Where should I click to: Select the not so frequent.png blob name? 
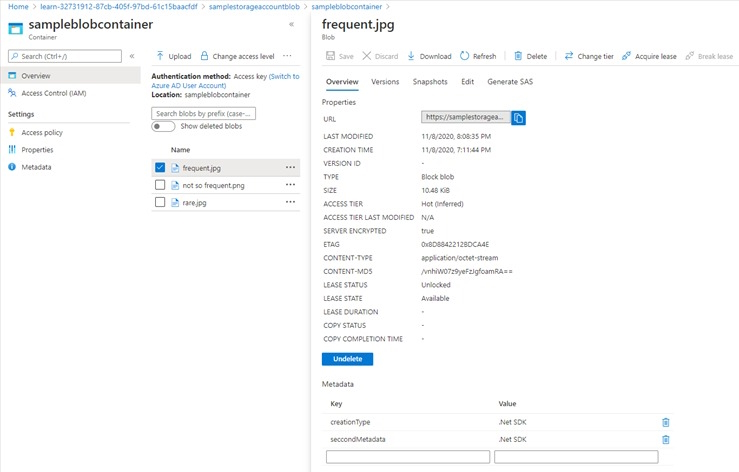pyautogui.click(x=213, y=185)
